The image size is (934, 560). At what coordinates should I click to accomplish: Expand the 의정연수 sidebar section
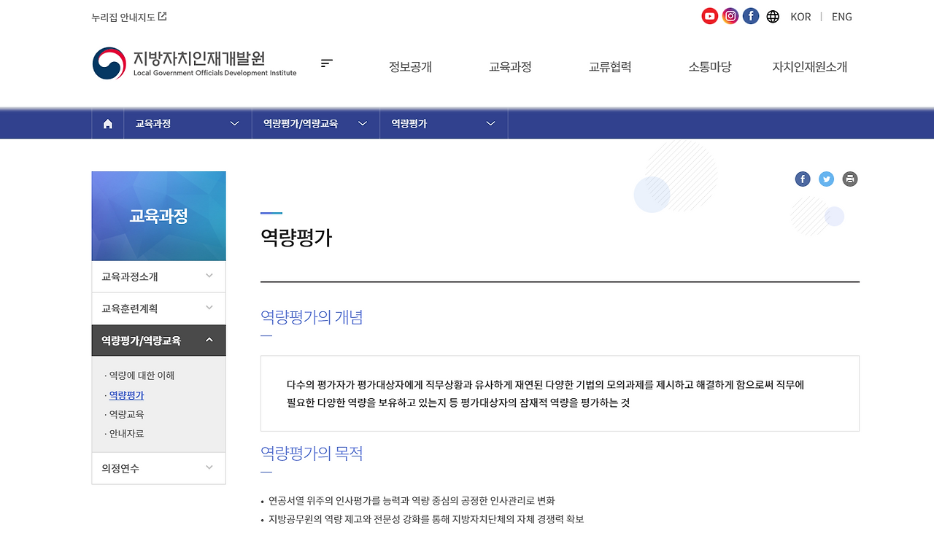tap(158, 468)
